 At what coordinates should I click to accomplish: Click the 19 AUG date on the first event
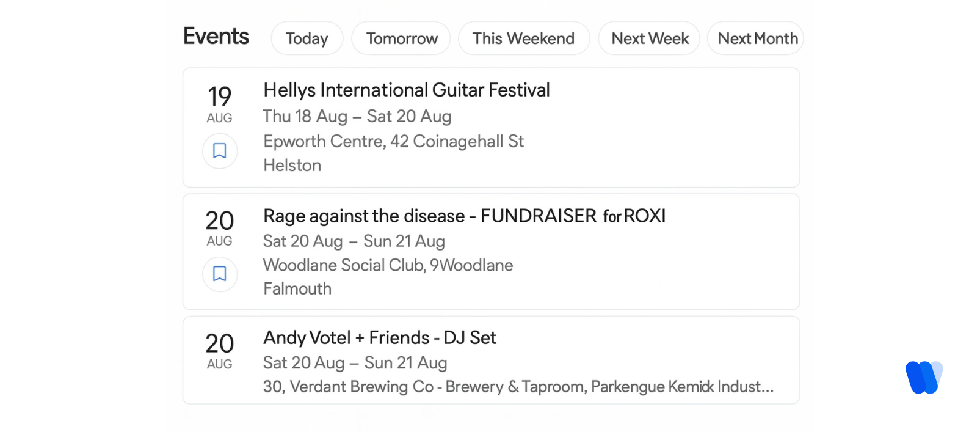point(219,104)
